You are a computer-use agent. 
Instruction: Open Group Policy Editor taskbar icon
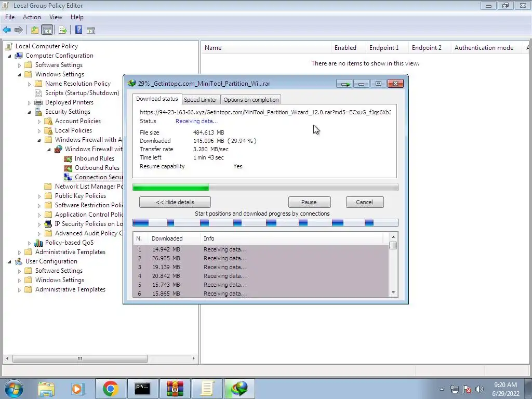pyautogui.click(x=207, y=389)
